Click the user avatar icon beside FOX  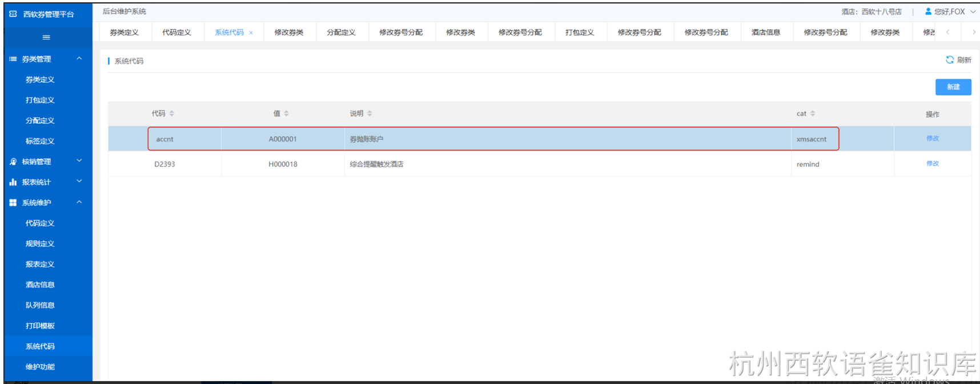coord(928,11)
